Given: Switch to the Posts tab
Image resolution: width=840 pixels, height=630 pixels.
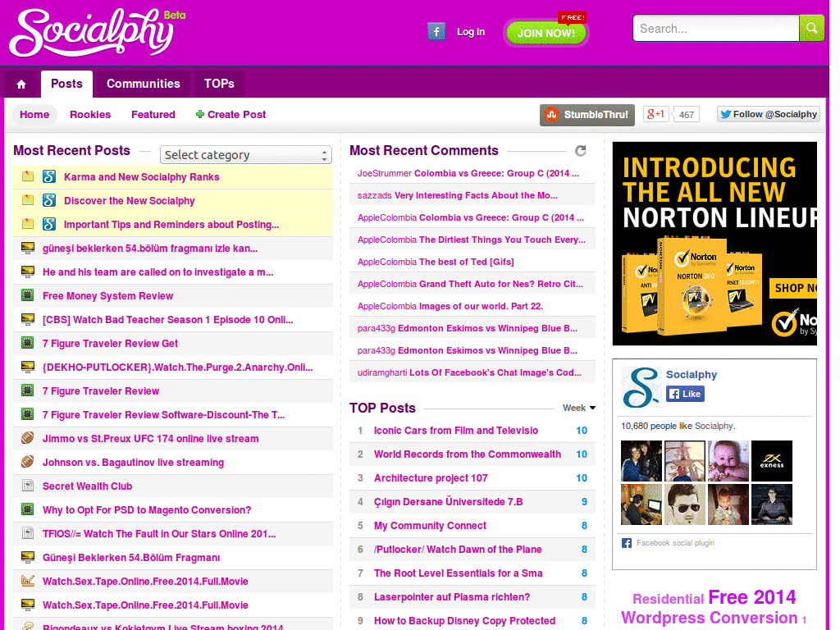Looking at the screenshot, I should click(x=66, y=84).
